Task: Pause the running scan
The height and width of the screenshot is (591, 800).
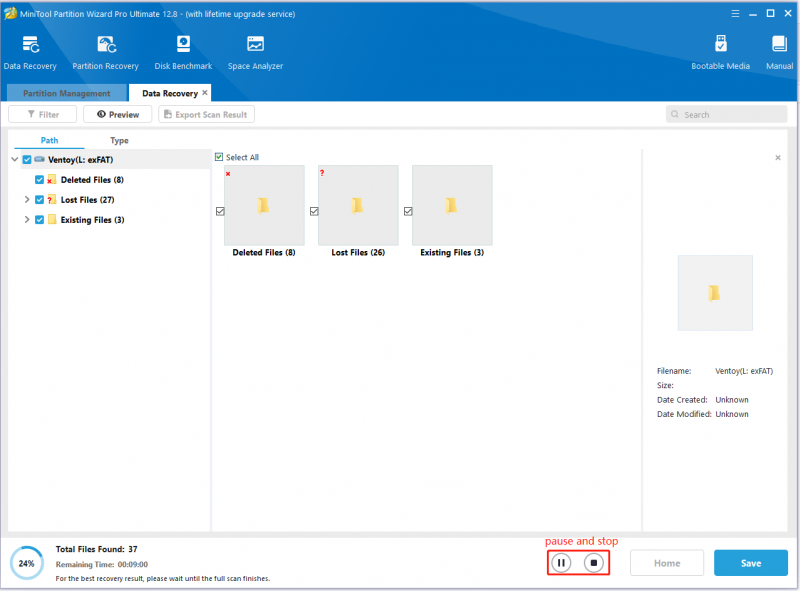Action: [561, 563]
